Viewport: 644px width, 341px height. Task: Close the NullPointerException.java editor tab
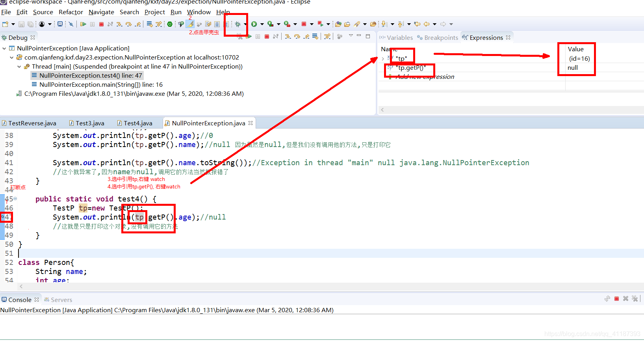coord(251,123)
